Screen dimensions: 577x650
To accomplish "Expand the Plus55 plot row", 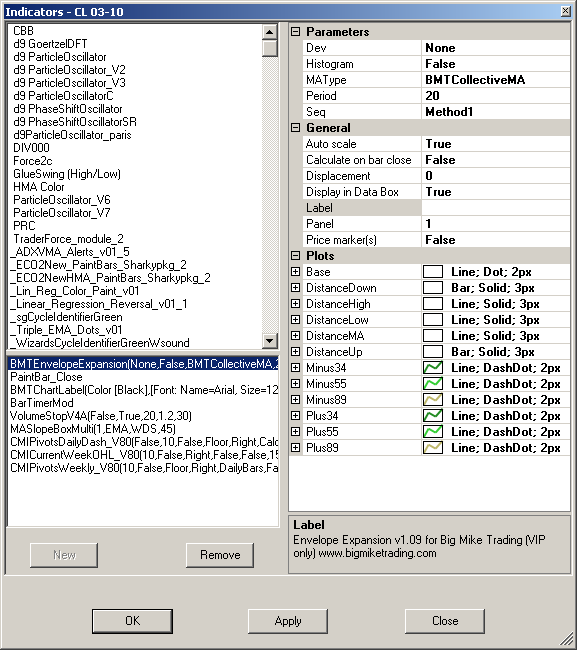I will pos(295,432).
